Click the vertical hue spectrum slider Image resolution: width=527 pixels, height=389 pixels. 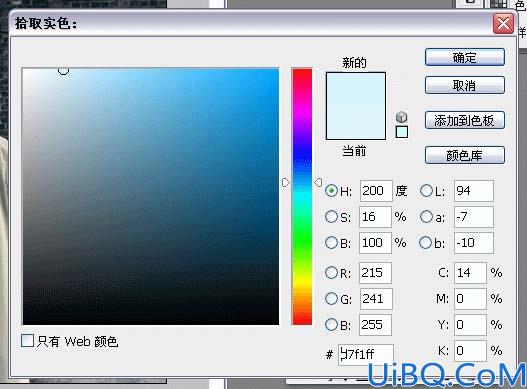302,196
